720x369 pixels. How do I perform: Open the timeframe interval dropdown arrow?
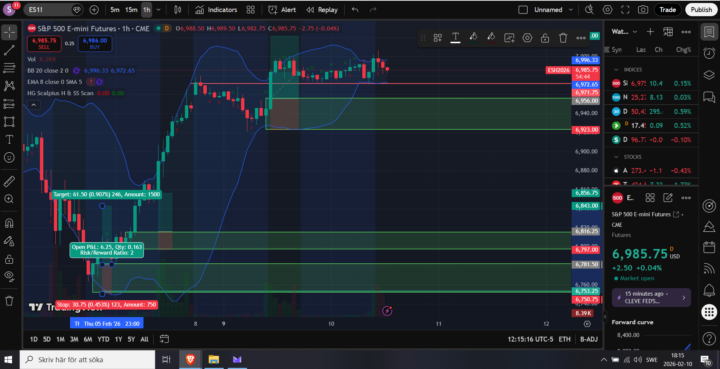point(158,10)
